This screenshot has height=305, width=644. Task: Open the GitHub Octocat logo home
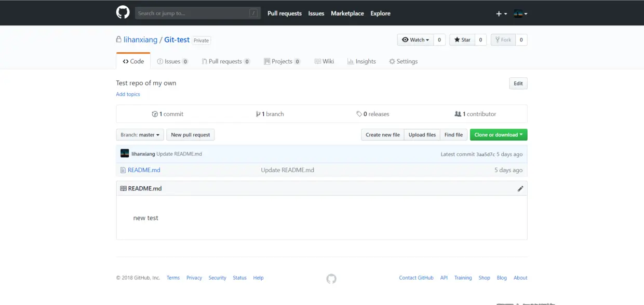123,12
